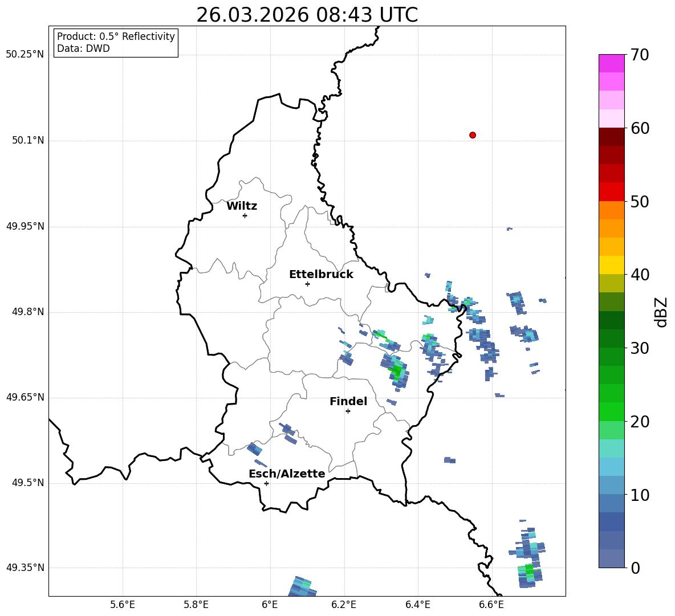Click the 10 tick on the colorbar
Viewport: 675px width, 616px height.
coord(640,495)
